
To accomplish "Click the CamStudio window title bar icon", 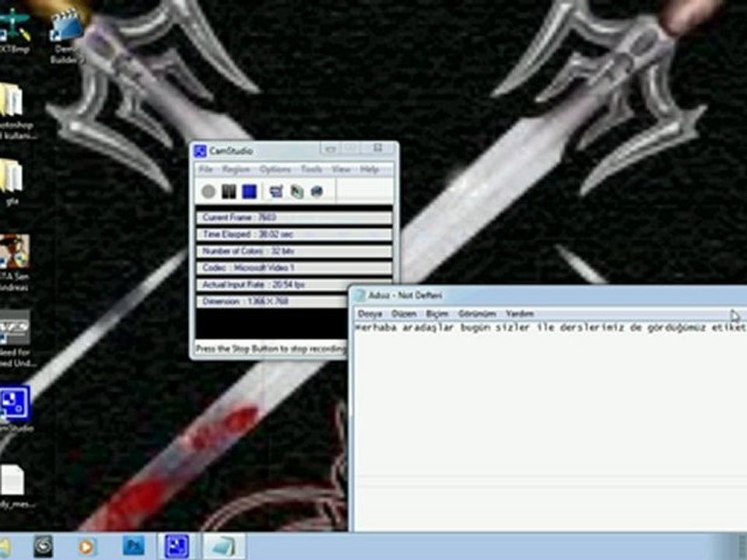I will [200, 152].
